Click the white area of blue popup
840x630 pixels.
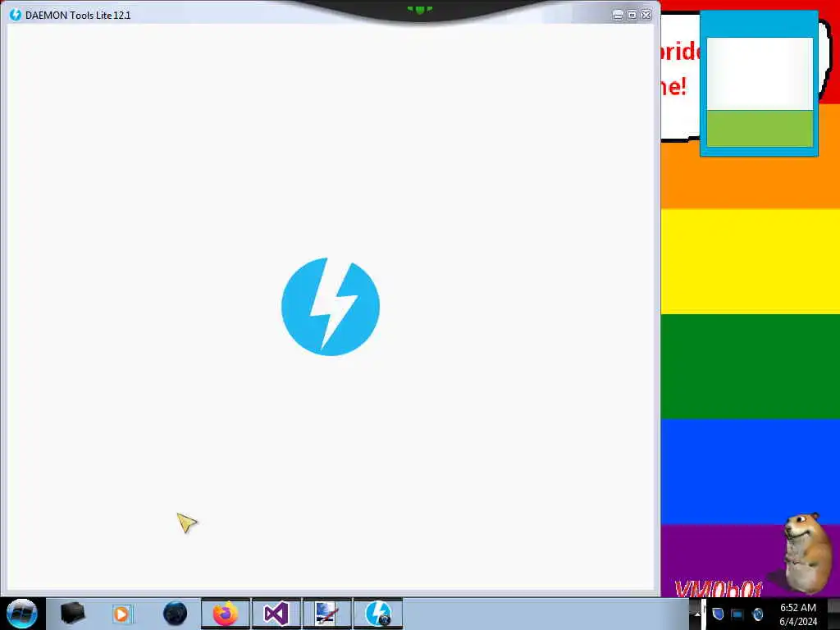point(760,74)
